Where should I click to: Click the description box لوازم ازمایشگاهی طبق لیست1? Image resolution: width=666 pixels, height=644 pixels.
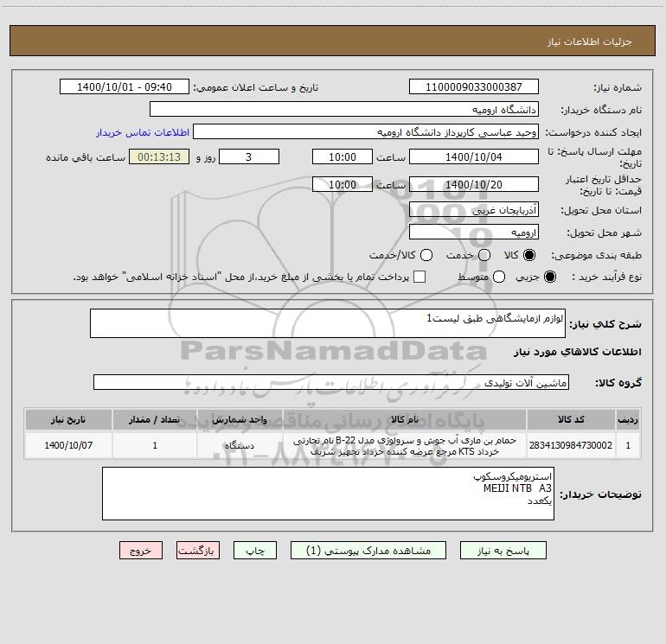328,323
